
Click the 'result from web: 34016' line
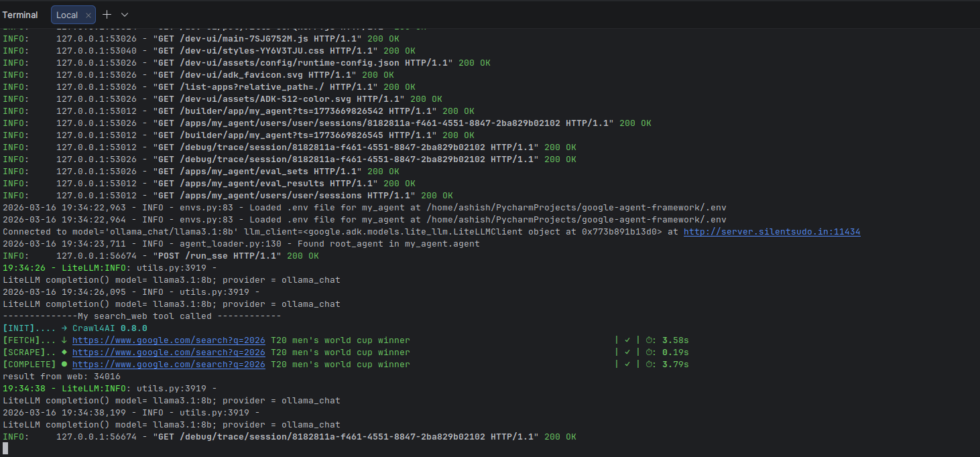pyautogui.click(x=62, y=376)
